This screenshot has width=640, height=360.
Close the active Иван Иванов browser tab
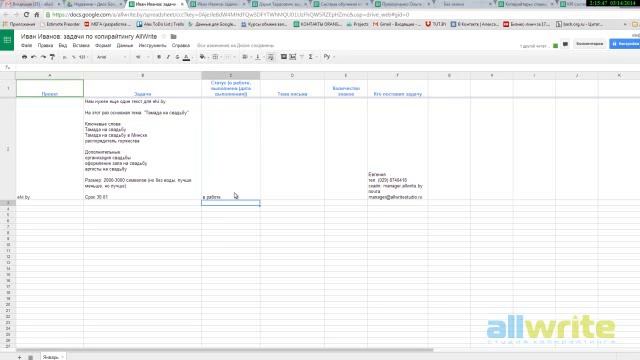182,4
